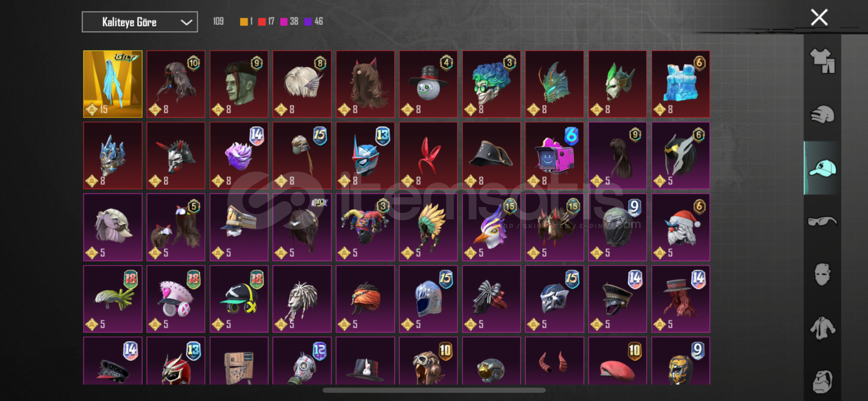The height and width of the screenshot is (401, 868).
Task: Filter by the purple quality swatch
Action: point(308,22)
